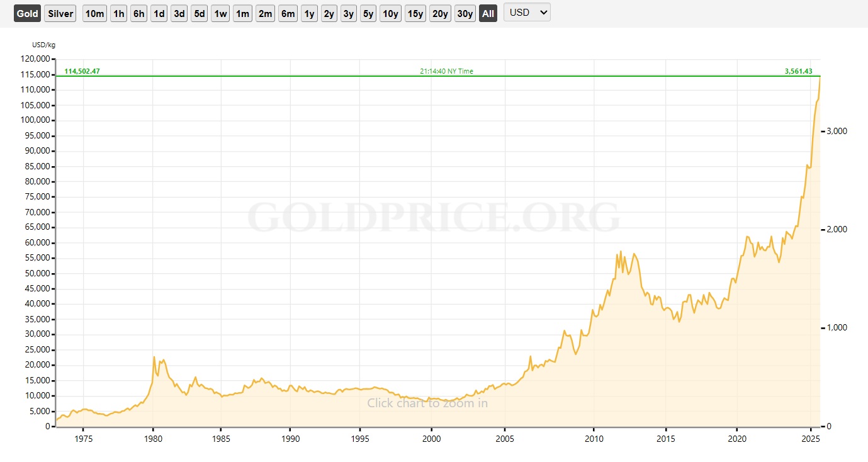Set chart range to 1h
868x462 pixels.
[x=118, y=13]
